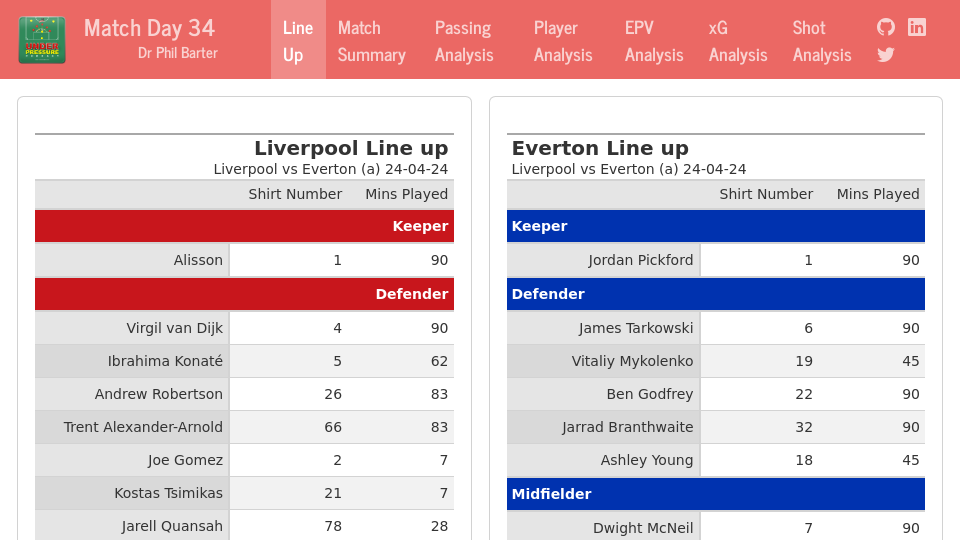Click Everton's blue Midfielder group header
The width and height of the screenshot is (960, 540).
(x=715, y=494)
